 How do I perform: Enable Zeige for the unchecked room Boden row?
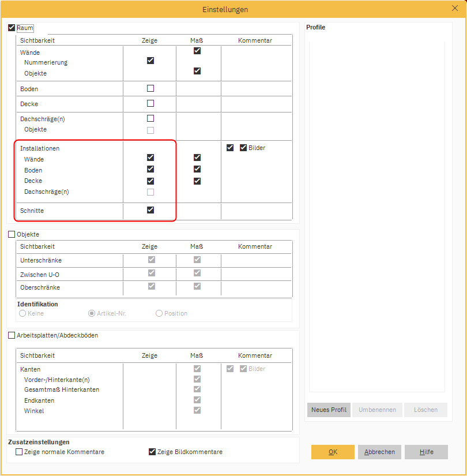[150, 88]
